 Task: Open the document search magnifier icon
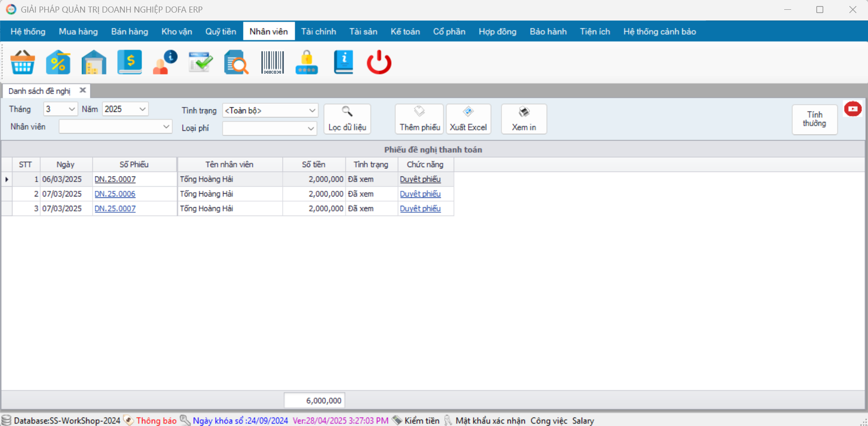237,62
